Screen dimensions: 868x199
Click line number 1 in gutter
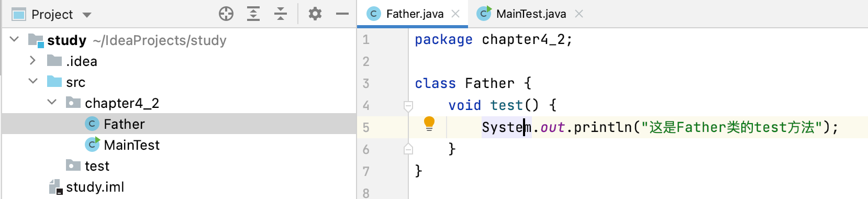(x=366, y=39)
